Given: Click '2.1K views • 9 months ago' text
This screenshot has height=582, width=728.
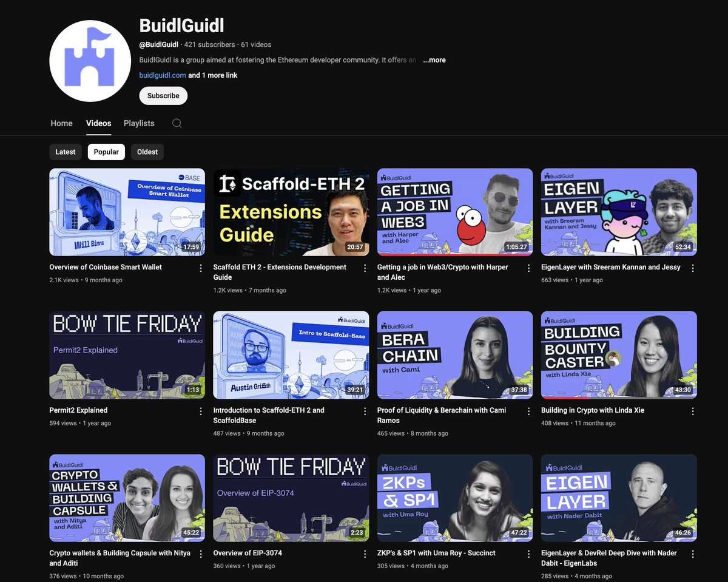Looking at the screenshot, I should 86,280.
